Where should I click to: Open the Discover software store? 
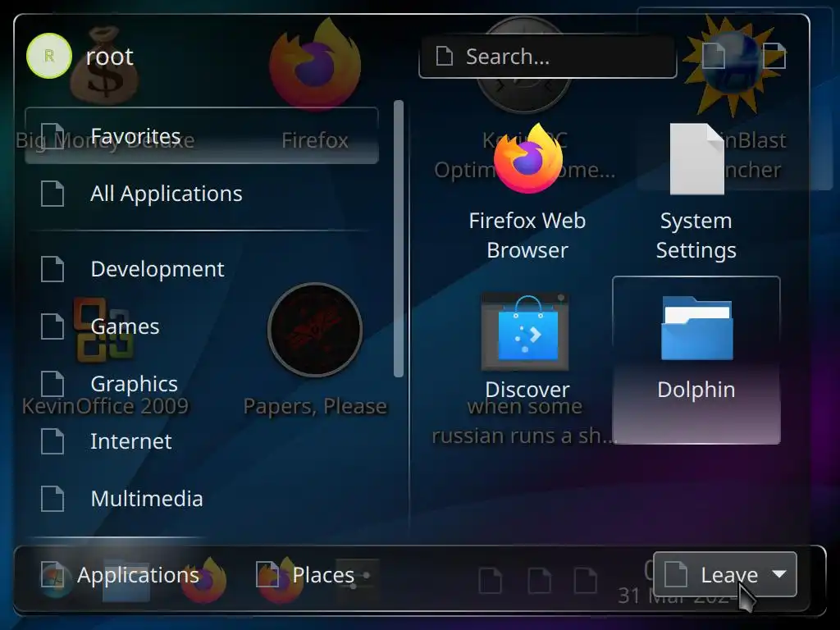527,360
